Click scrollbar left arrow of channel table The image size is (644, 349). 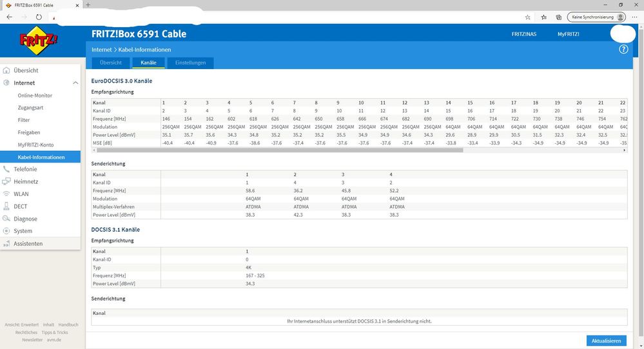(93, 150)
